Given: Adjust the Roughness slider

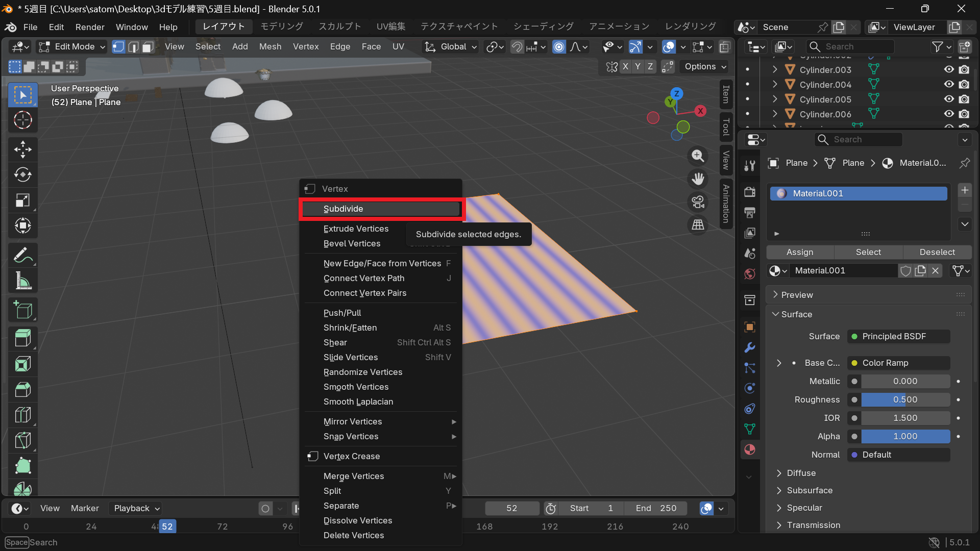Looking at the screenshot, I should (x=905, y=399).
